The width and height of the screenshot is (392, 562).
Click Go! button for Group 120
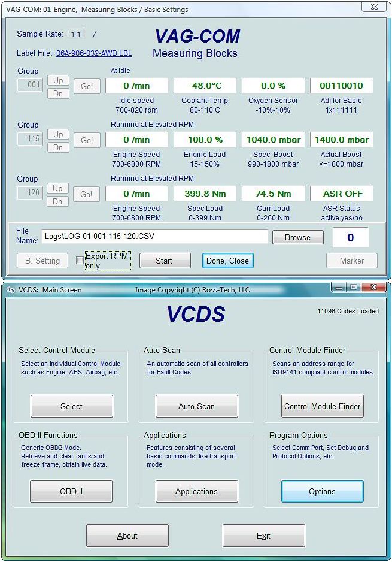(x=87, y=194)
